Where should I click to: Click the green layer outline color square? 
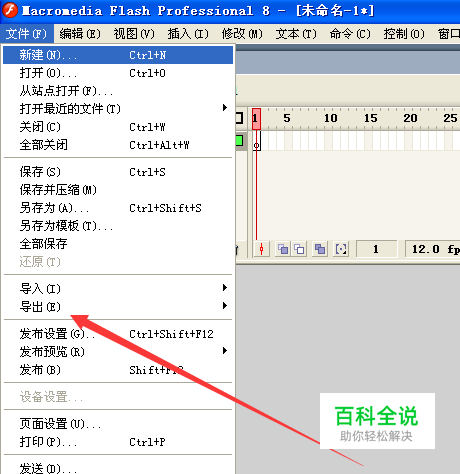239,140
